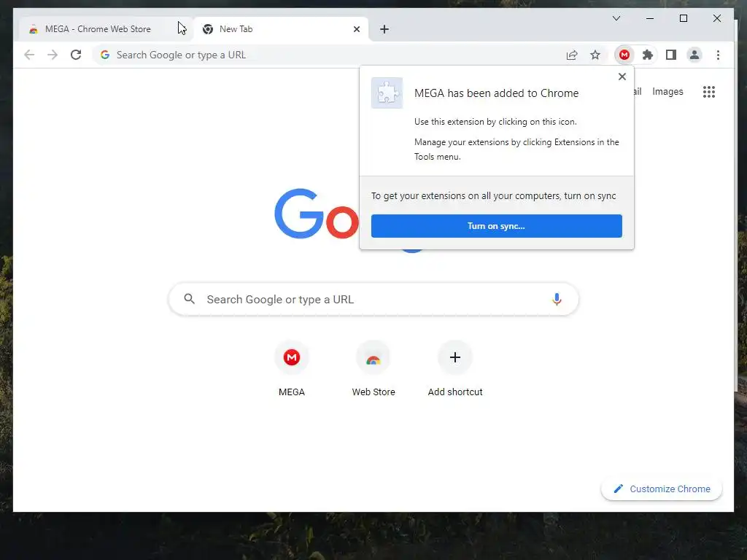Click the 'MEGA has been added to Chrome' heading
747x560 pixels.
coord(496,93)
